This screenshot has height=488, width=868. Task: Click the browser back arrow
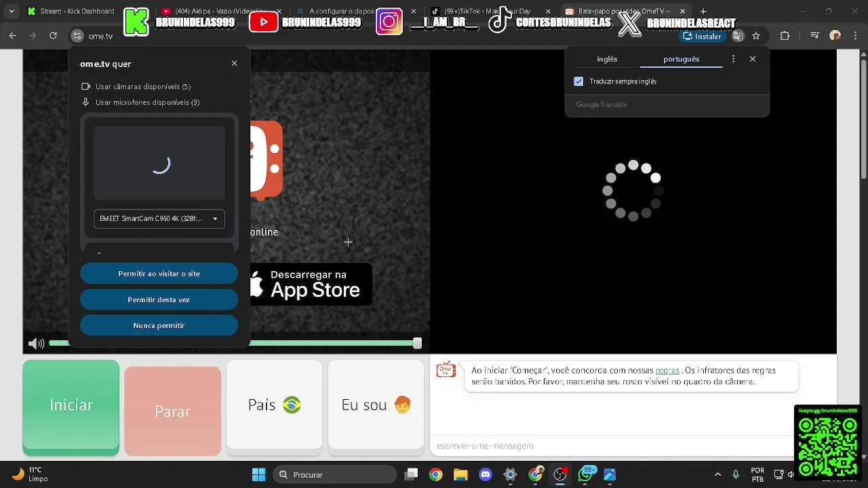[12, 36]
